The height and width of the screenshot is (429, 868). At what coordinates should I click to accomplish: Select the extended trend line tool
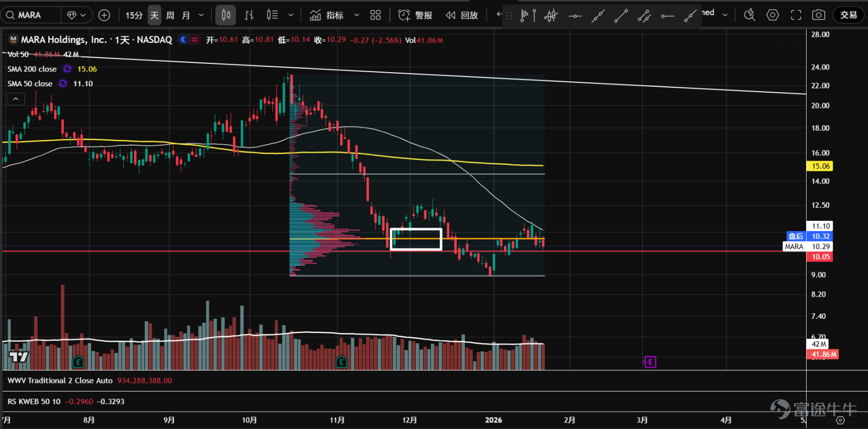(598, 16)
